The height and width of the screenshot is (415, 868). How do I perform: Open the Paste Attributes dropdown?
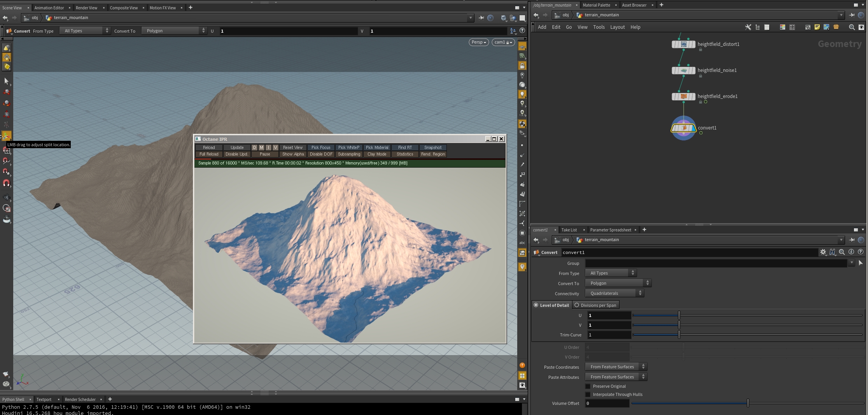click(616, 377)
